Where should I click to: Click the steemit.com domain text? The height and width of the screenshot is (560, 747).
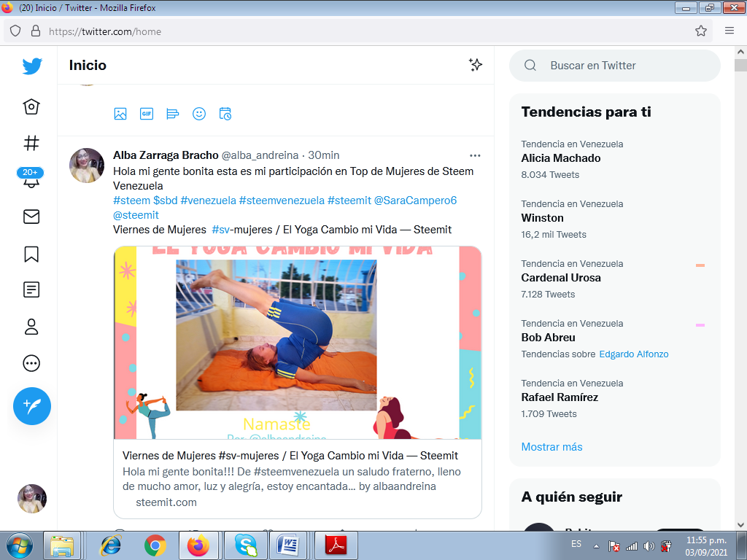(x=166, y=502)
